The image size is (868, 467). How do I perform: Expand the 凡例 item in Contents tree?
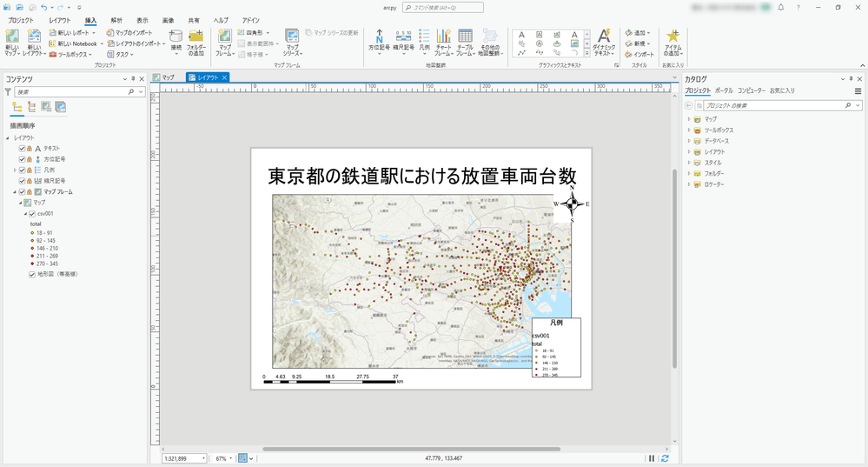[x=16, y=170]
